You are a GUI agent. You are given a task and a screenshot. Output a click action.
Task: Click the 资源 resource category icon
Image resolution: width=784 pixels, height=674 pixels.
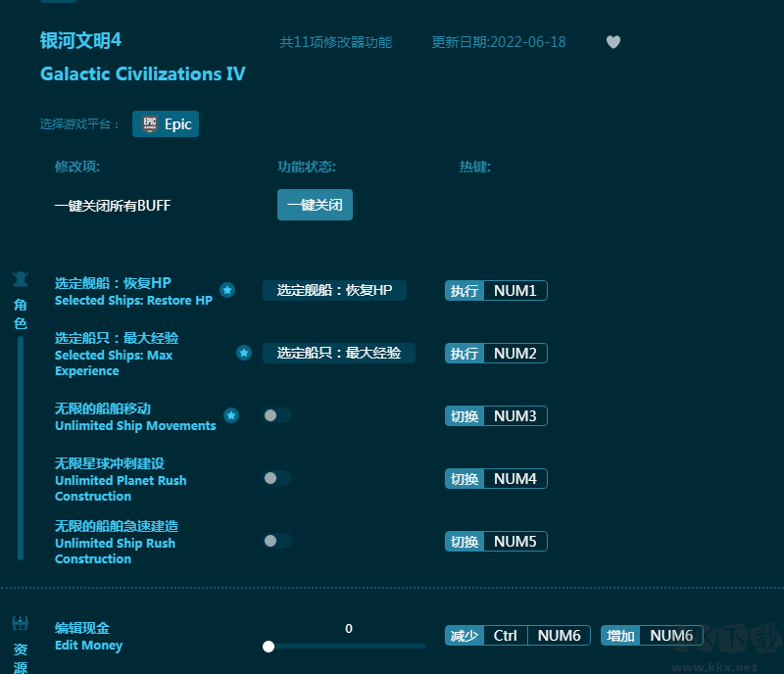[21, 623]
